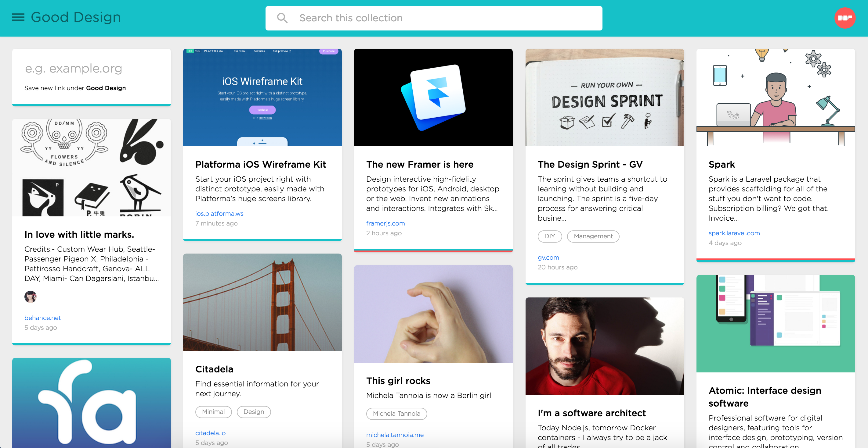Viewport: 868px width, 448px height.
Task: Select the Management tag
Action: coord(593,236)
